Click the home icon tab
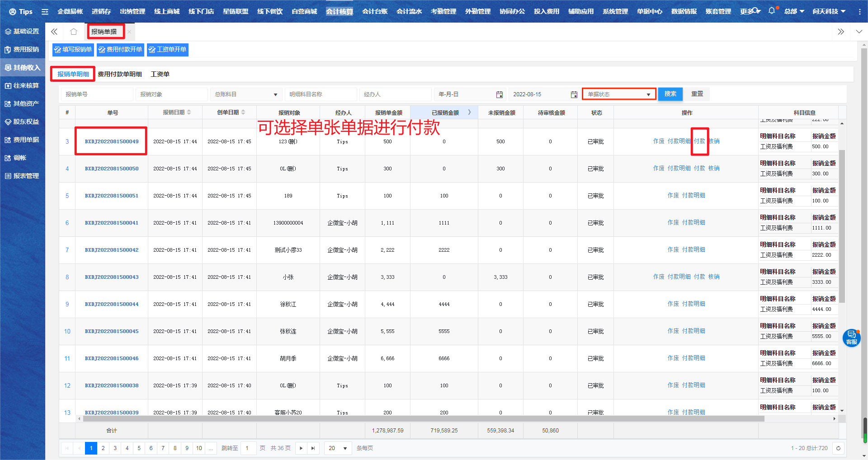 click(x=74, y=32)
